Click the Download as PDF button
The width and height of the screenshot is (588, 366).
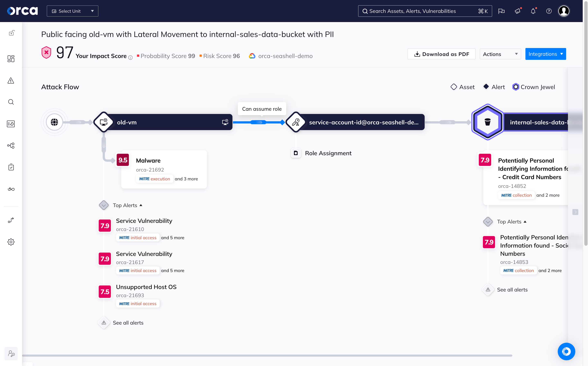point(441,54)
